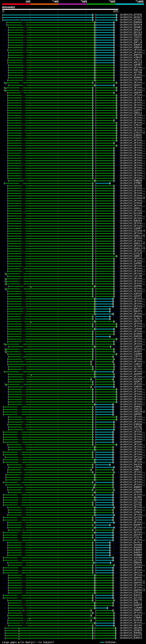
Task: Click the query name AV644452
Action: tap(8, 7)
